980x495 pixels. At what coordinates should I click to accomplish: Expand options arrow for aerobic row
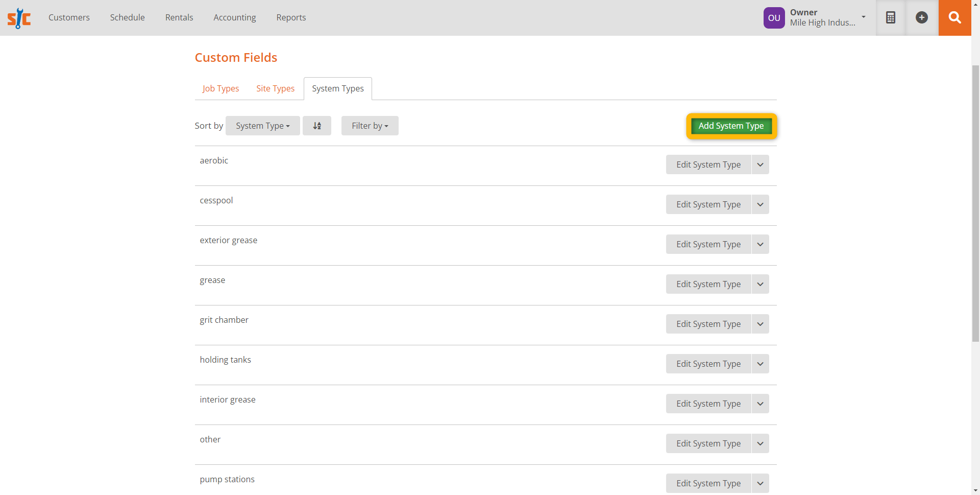click(x=761, y=164)
